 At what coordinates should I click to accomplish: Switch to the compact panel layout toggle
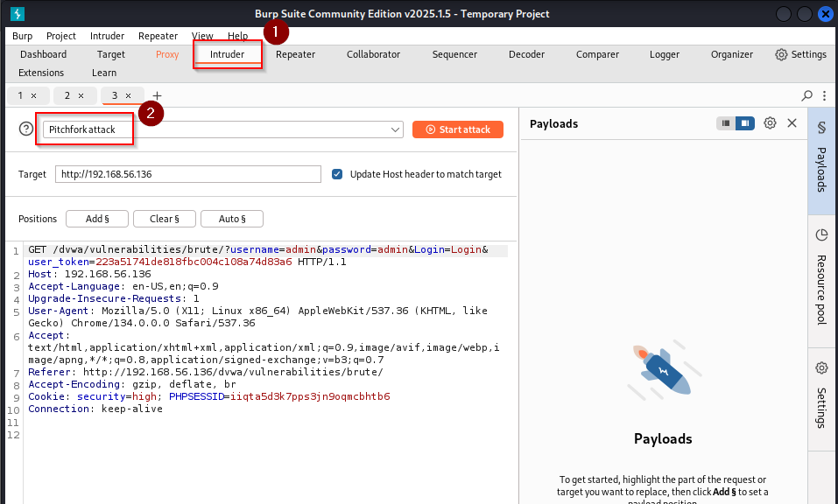click(726, 123)
